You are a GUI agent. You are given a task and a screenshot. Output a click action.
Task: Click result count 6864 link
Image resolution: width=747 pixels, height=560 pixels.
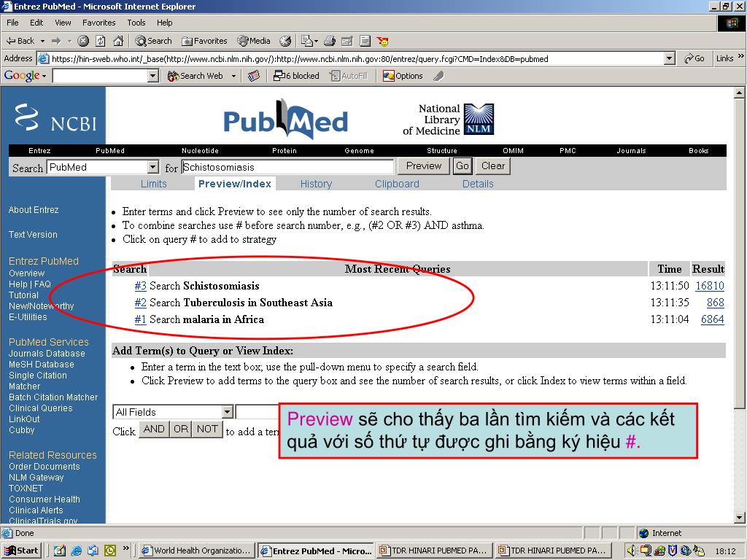click(x=712, y=319)
